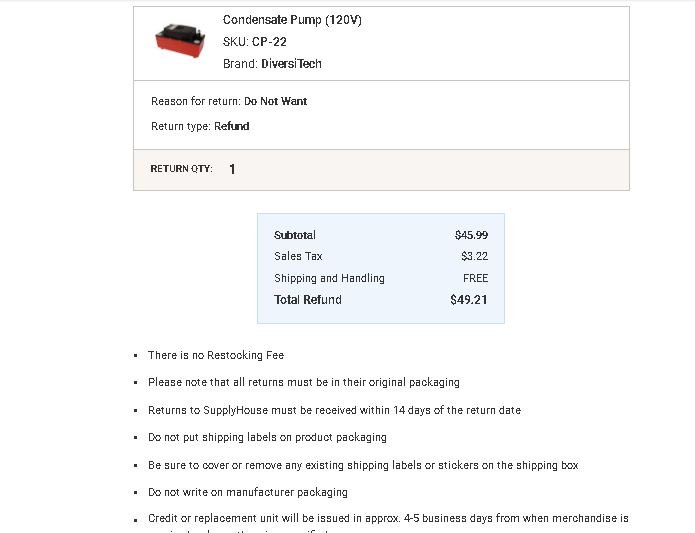Click the Condensate Pump product thumbnail
The image size is (695, 533).
pos(180,40)
